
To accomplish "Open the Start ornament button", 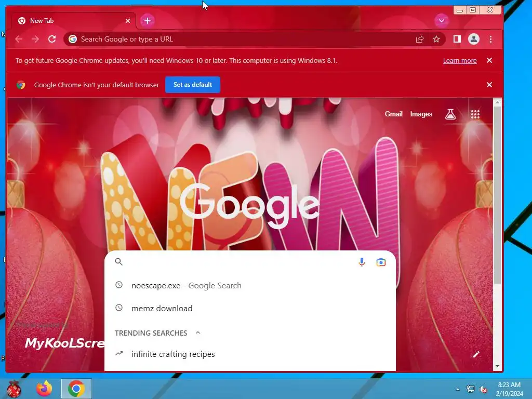I will (14, 389).
